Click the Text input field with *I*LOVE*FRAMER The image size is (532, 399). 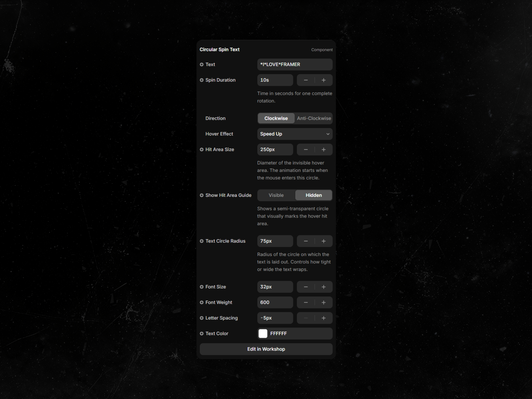coord(295,65)
